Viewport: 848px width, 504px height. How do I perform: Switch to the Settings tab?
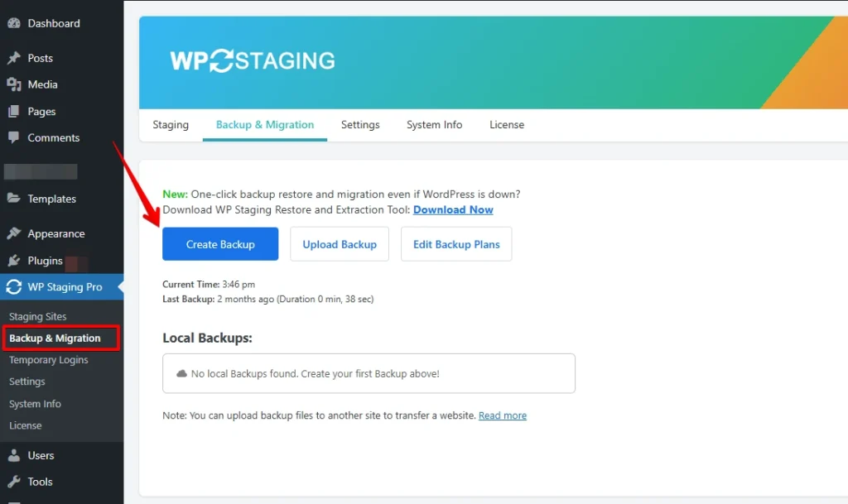click(x=360, y=125)
